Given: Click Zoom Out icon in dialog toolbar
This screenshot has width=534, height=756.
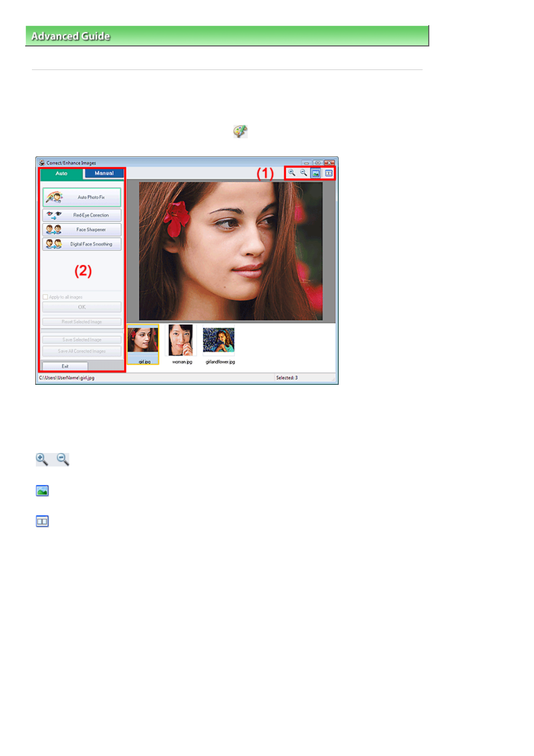Looking at the screenshot, I should pos(303,173).
